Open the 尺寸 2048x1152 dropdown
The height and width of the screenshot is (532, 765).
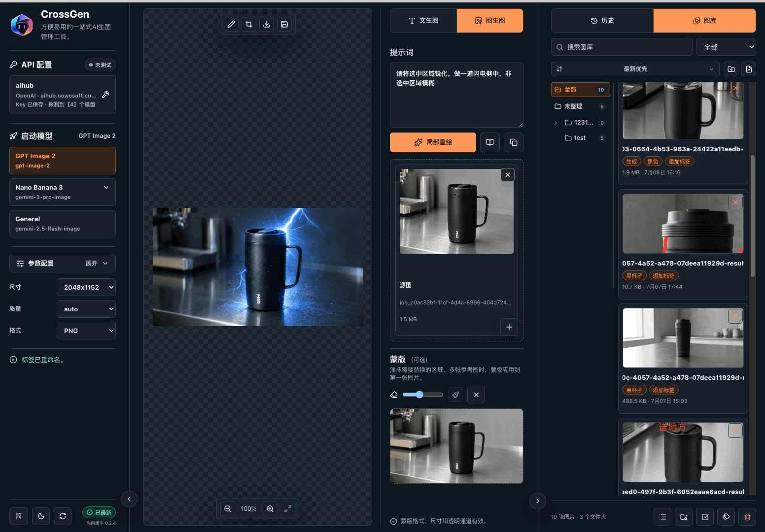click(86, 287)
